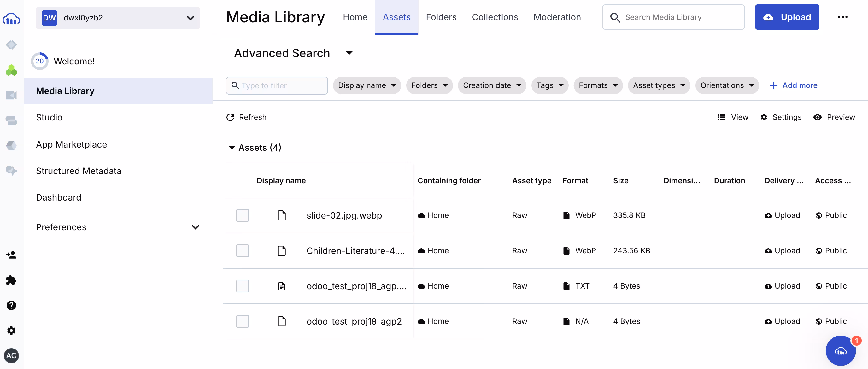Screen dimensions: 868x369
Task: Click the blue Upload button
Action: coord(787,17)
